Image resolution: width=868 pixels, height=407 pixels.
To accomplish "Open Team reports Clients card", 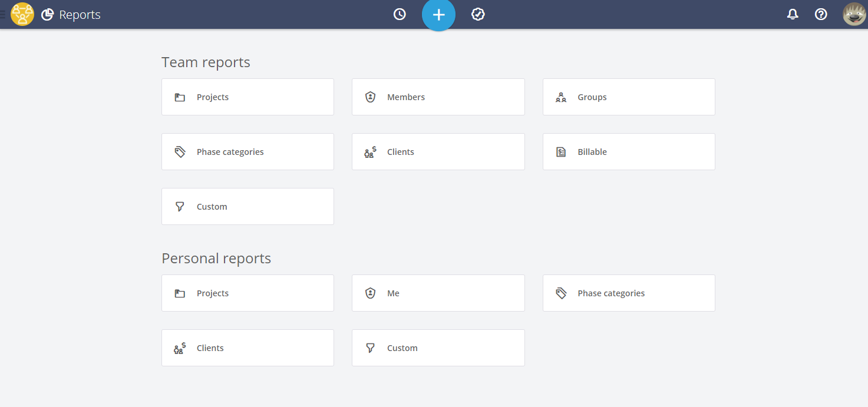I will [438, 152].
